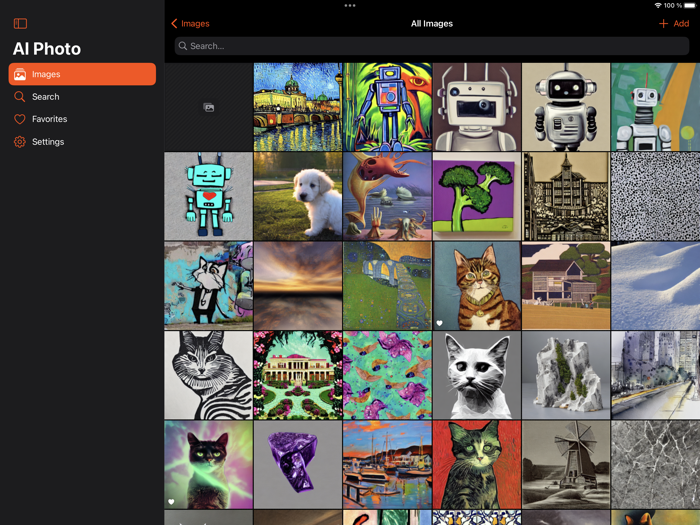Click the Images sidebar photo icon
Viewport: 700px width, 525px height.
click(20, 74)
